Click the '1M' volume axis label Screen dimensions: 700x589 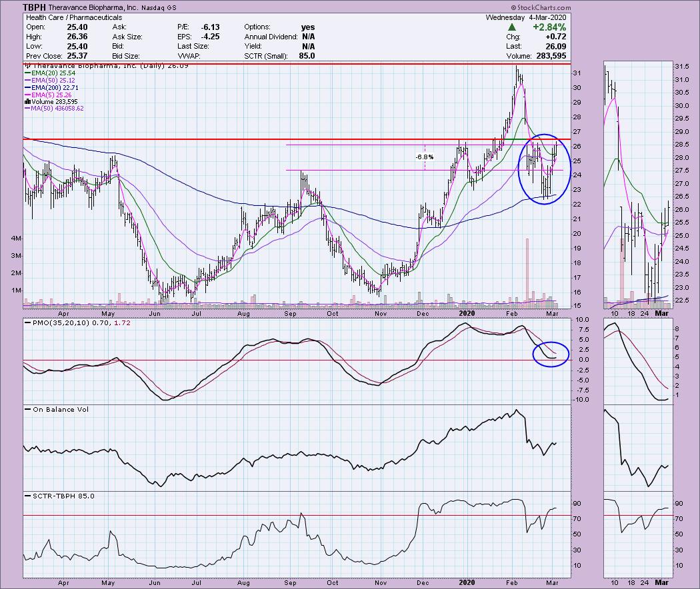[x=16, y=291]
